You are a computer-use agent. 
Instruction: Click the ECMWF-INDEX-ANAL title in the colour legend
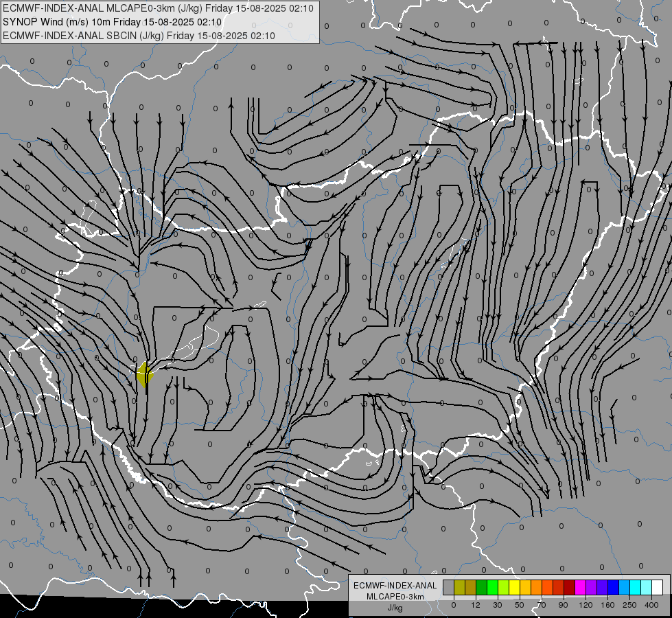pos(395,586)
